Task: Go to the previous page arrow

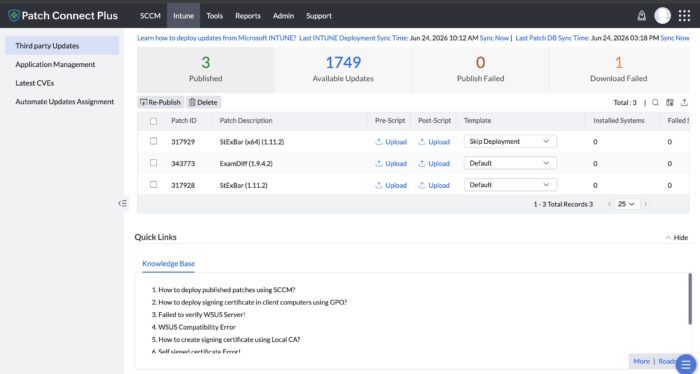Action: pyautogui.click(x=609, y=204)
